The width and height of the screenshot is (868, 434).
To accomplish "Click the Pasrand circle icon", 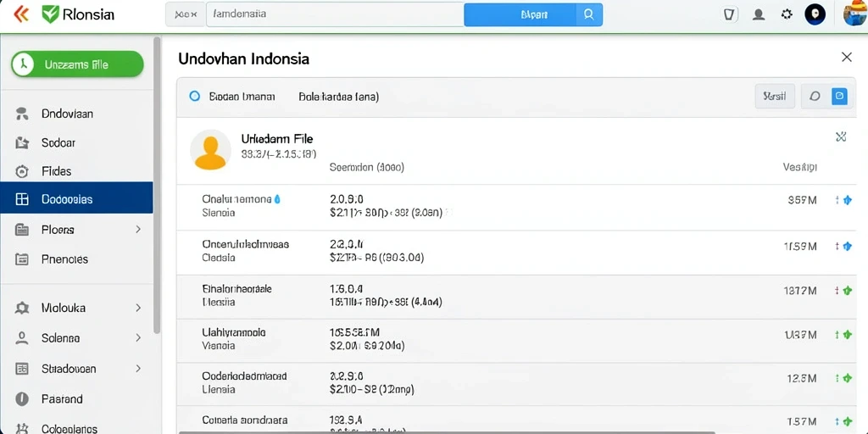I will pyautogui.click(x=21, y=398).
